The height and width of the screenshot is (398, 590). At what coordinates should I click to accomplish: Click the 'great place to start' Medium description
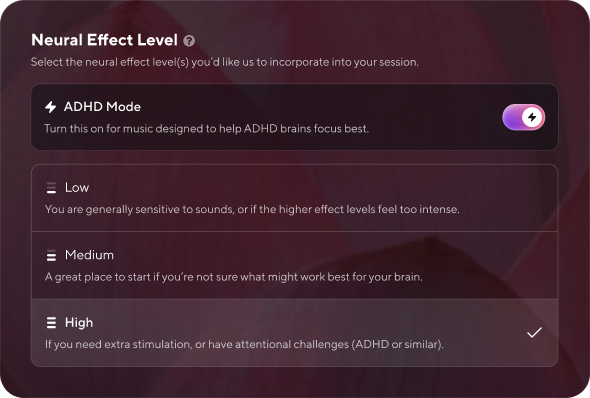(x=234, y=277)
